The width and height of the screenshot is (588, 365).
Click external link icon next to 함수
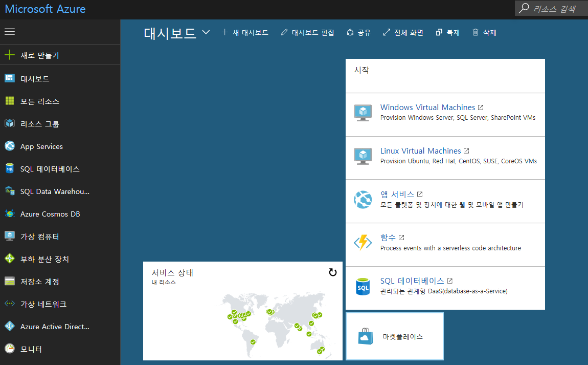click(x=401, y=238)
